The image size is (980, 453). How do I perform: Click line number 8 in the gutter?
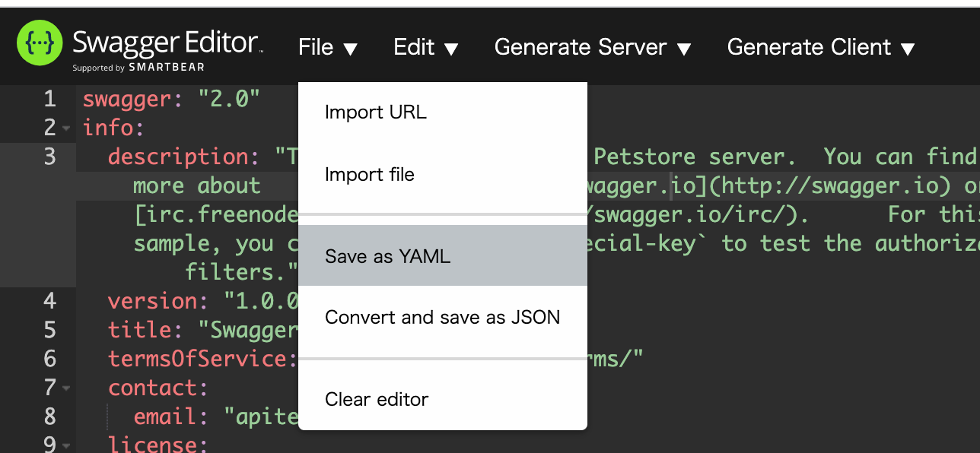(49, 417)
